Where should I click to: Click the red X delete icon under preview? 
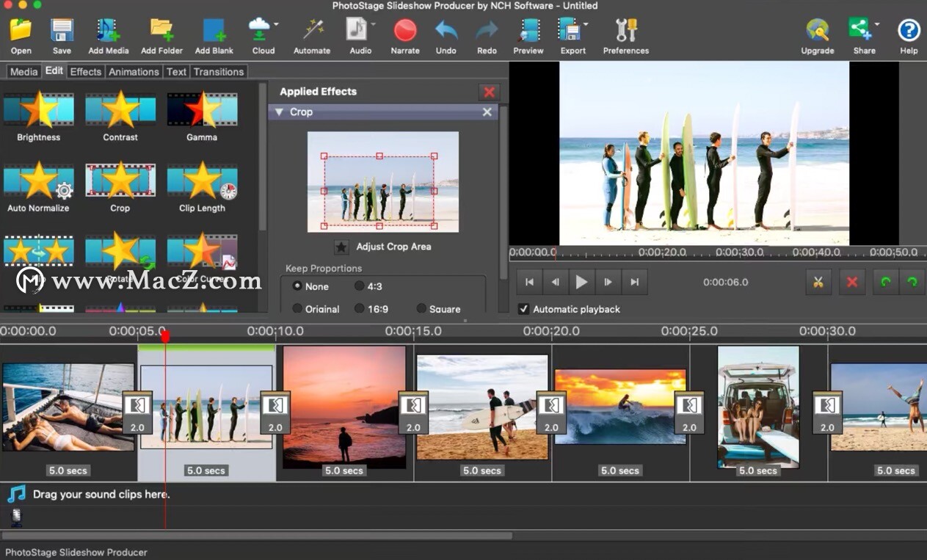coord(852,282)
